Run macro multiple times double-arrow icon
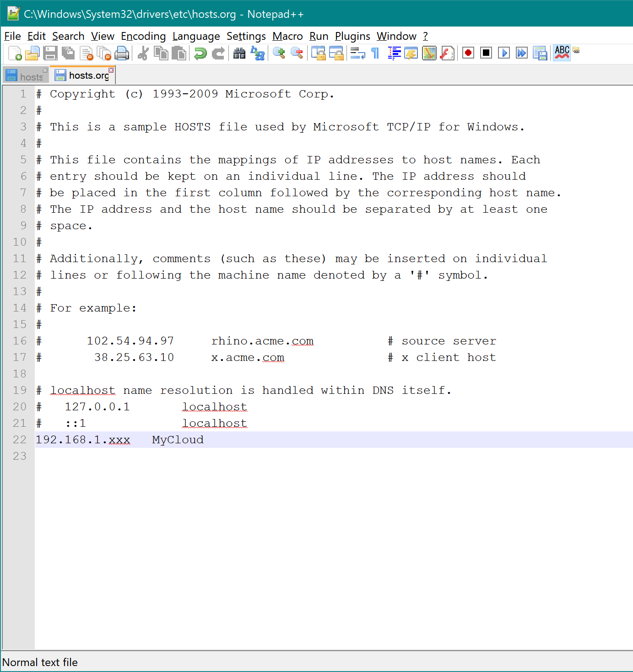This screenshot has height=672, width=633. click(x=522, y=53)
